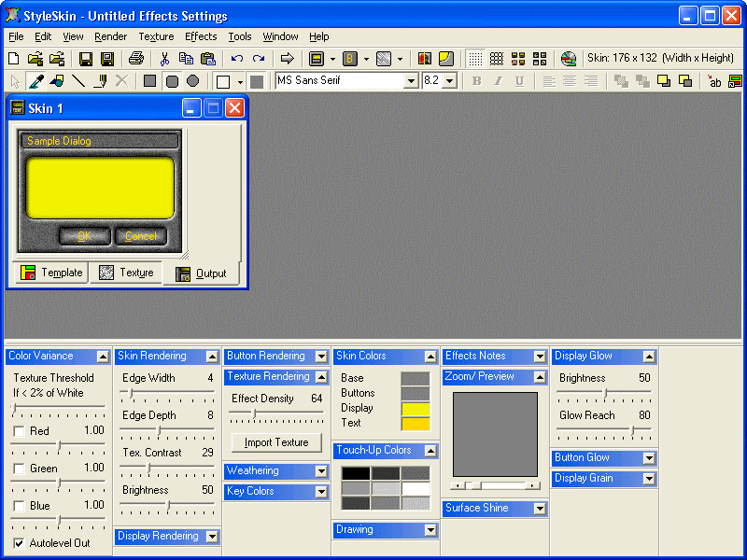Viewport: 747px width, 560px height.
Task: Click the Undo arrow icon
Action: (237, 59)
